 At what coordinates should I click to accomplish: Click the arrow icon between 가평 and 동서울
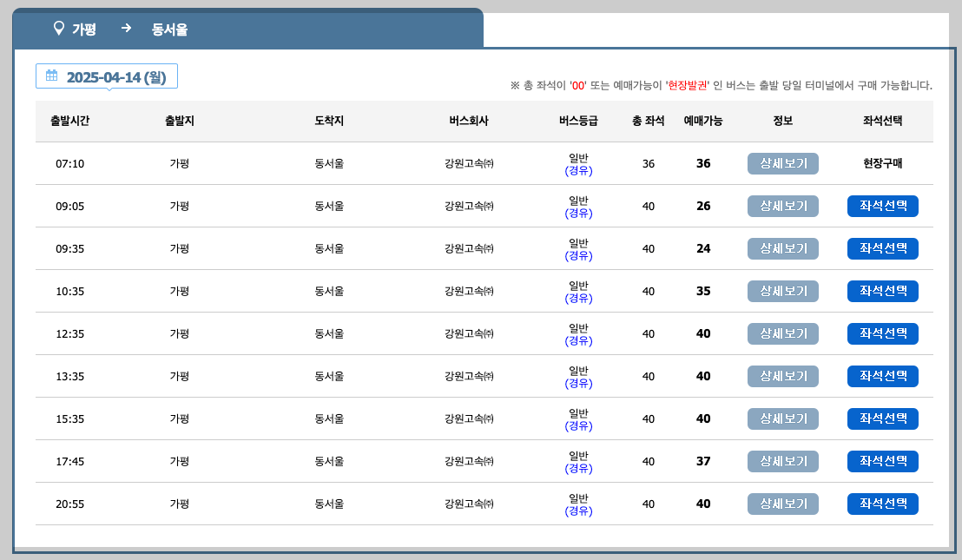click(x=126, y=29)
